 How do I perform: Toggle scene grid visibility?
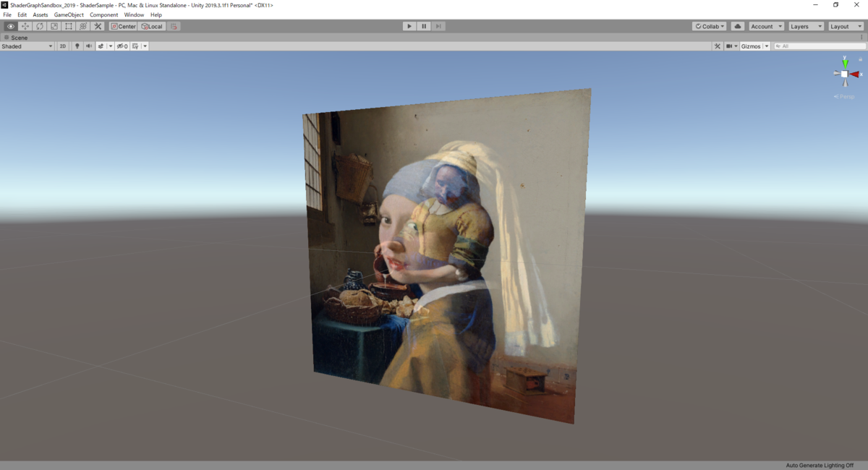[135, 46]
